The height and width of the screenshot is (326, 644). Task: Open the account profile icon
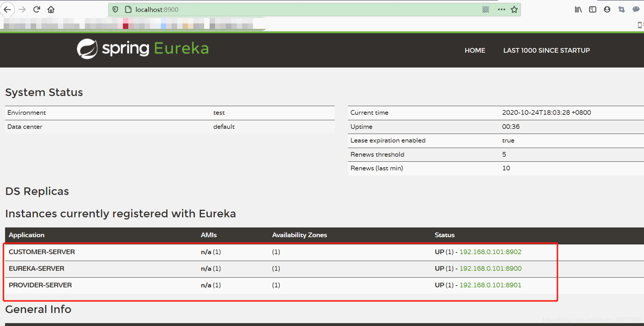click(607, 9)
